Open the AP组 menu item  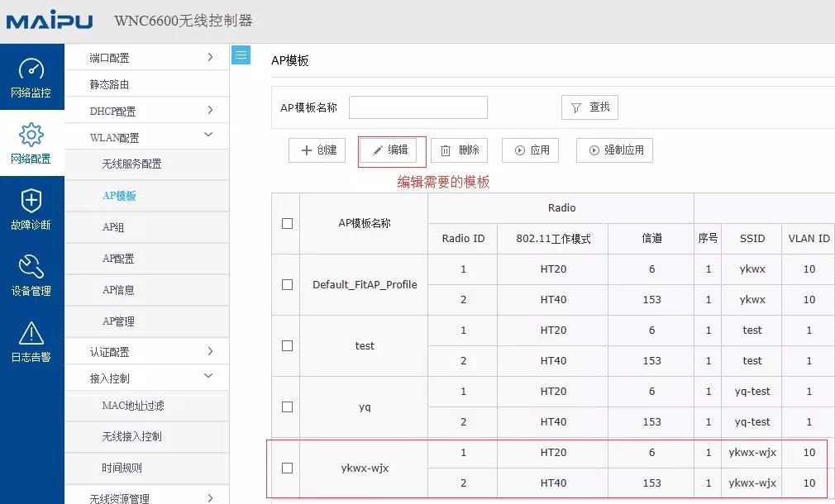[113, 227]
